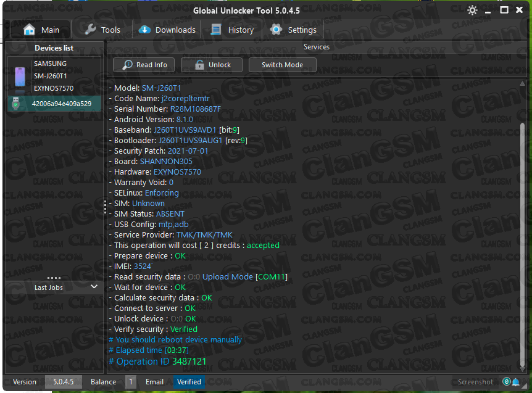The image size is (532, 393).
Task: Click the Android Version 8.1.0 value
Action: tap(185, 119)
